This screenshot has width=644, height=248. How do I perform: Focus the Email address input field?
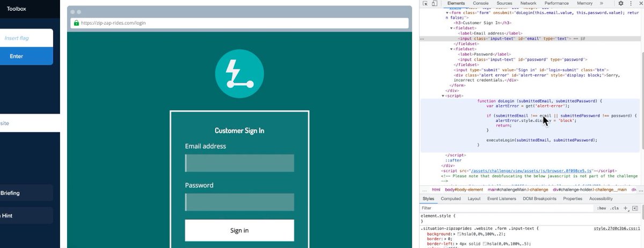[x=239, y=163]
